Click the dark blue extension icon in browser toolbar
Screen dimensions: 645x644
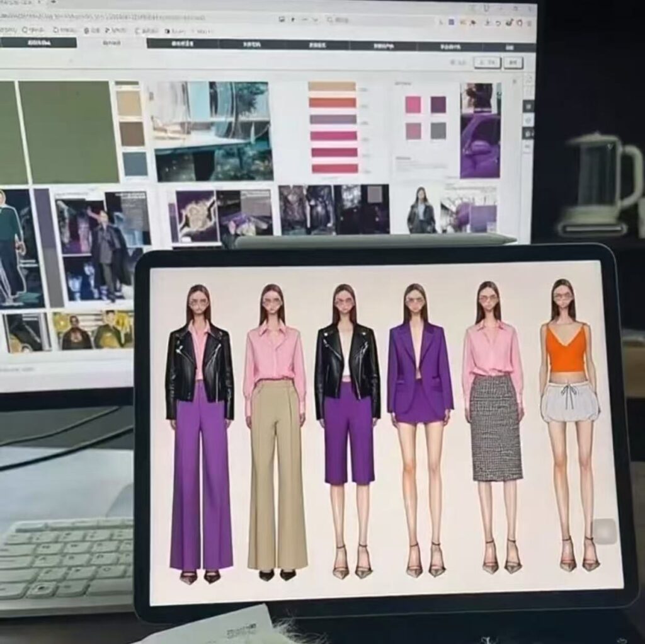[x=451, y=21]
